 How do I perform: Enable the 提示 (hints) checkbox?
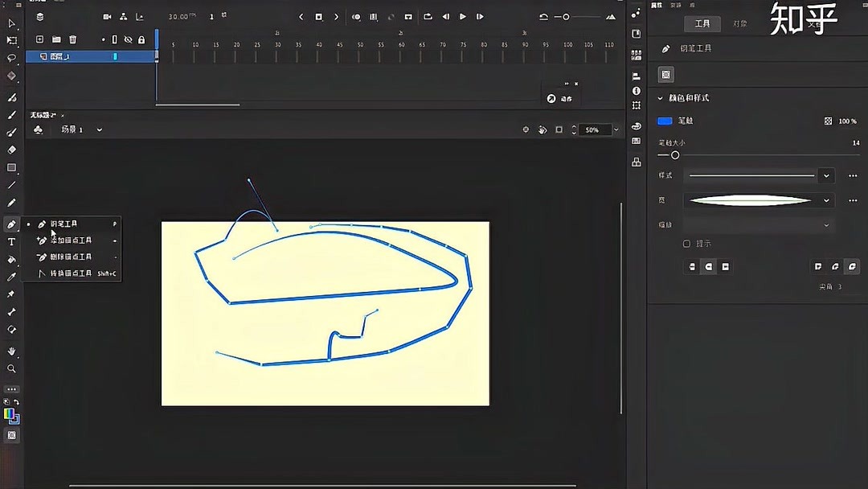coord(686,243)
